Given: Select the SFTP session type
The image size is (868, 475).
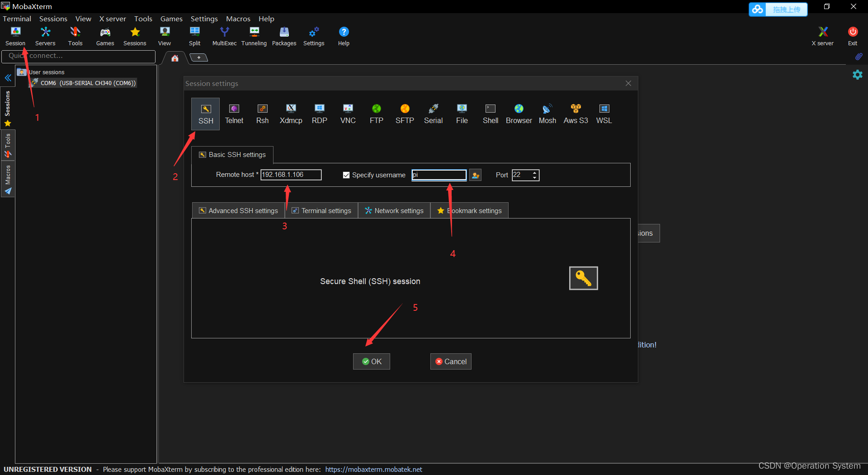Looking at the screenshot, I should 405,114.
